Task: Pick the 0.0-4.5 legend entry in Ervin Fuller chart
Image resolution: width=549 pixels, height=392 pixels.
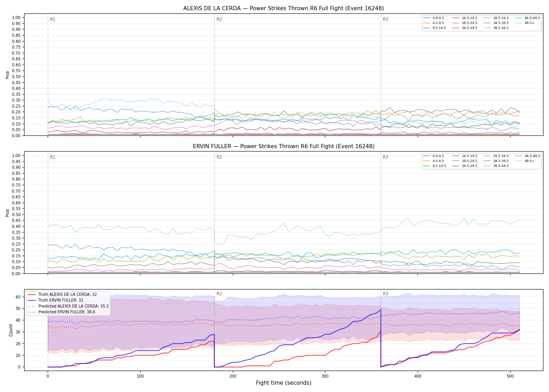Action: 433,156
